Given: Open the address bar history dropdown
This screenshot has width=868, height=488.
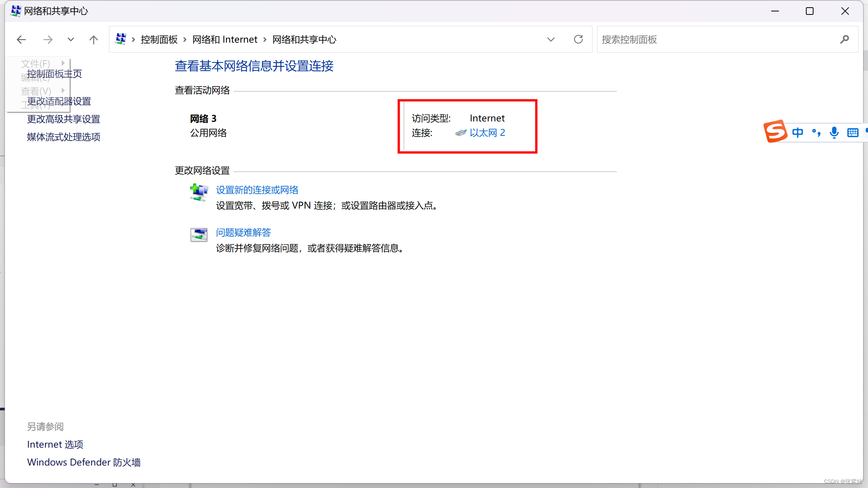Looking at the screenshot, I should coord(551,40).
